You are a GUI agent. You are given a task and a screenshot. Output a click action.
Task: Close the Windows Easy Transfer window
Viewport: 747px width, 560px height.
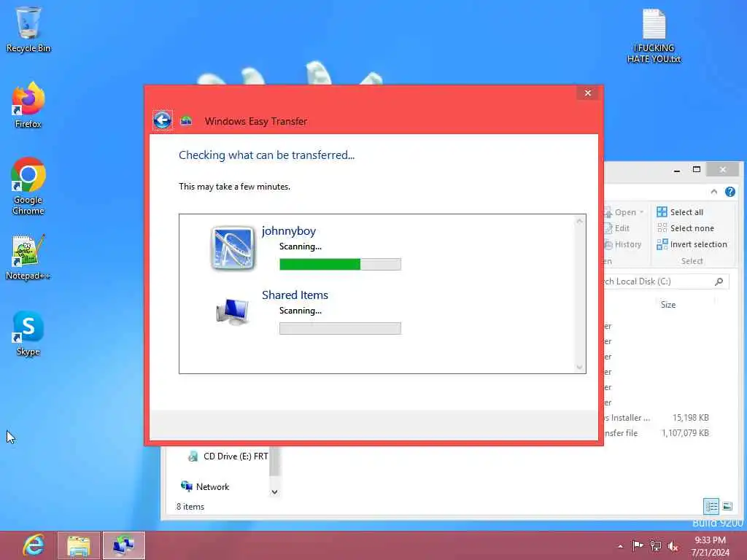click(588, 93)
